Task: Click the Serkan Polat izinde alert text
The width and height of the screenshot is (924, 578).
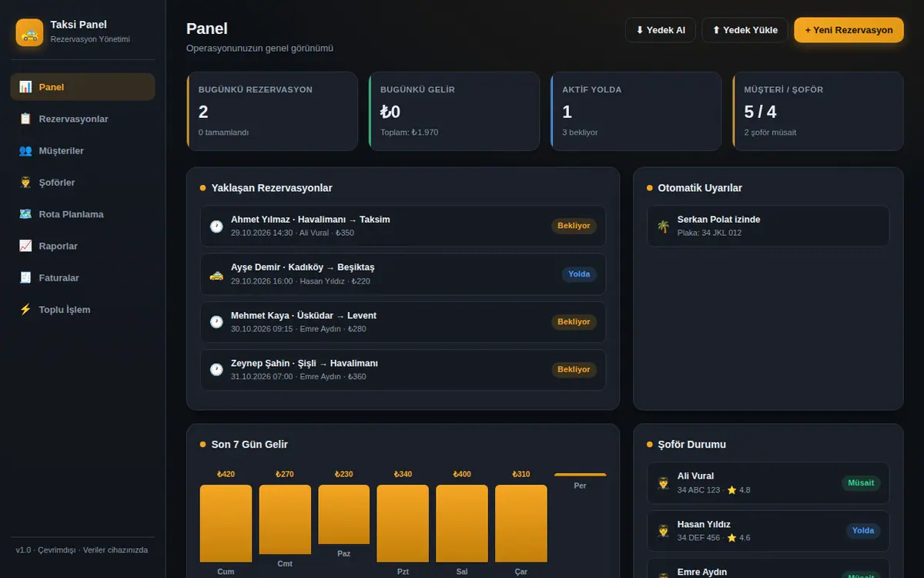Action: (718, 220)
